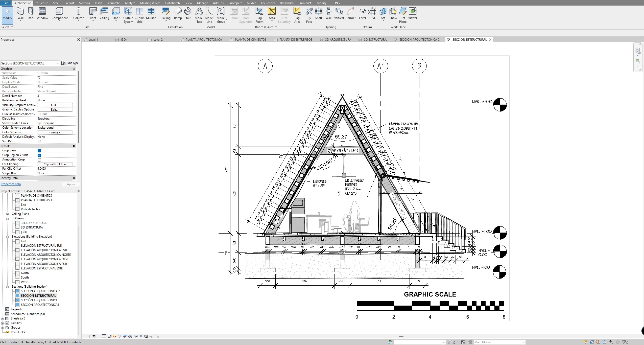Collapse the Elevations (Building Elevation) node

click(x=7, y=237)
